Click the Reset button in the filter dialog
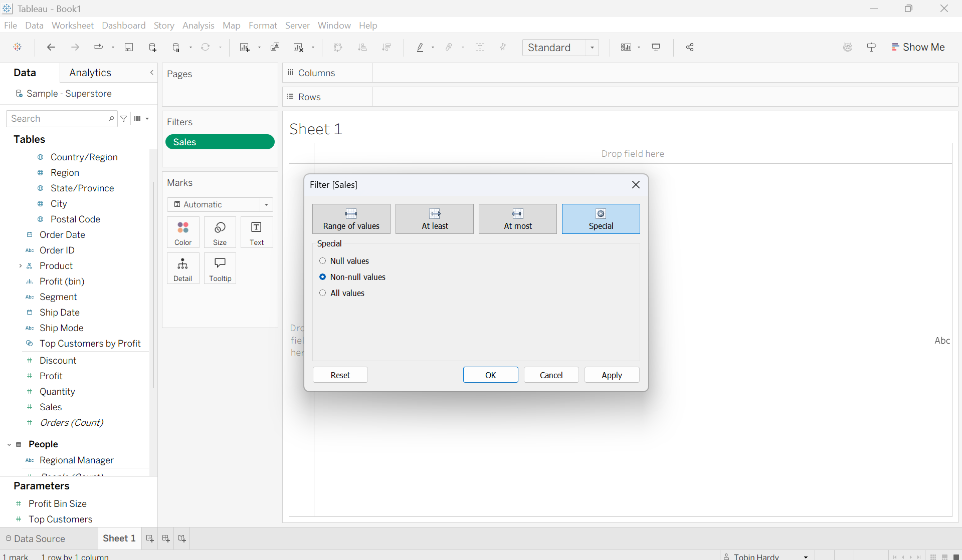This screenshot has width=962, height=560. point(340,375)
